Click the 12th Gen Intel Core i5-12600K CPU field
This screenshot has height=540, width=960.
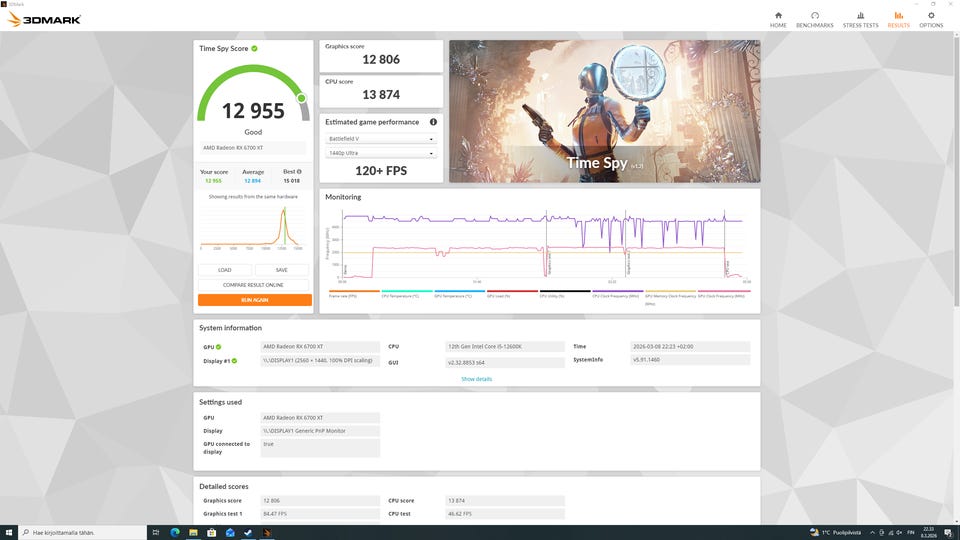(505, 347)
